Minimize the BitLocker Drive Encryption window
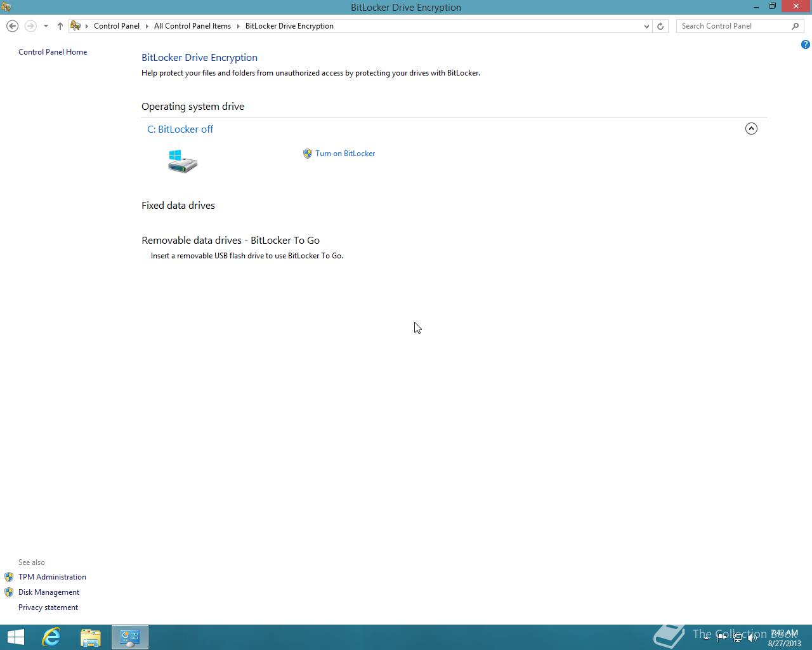Screen dimensions: 812x650 point(756,6)
